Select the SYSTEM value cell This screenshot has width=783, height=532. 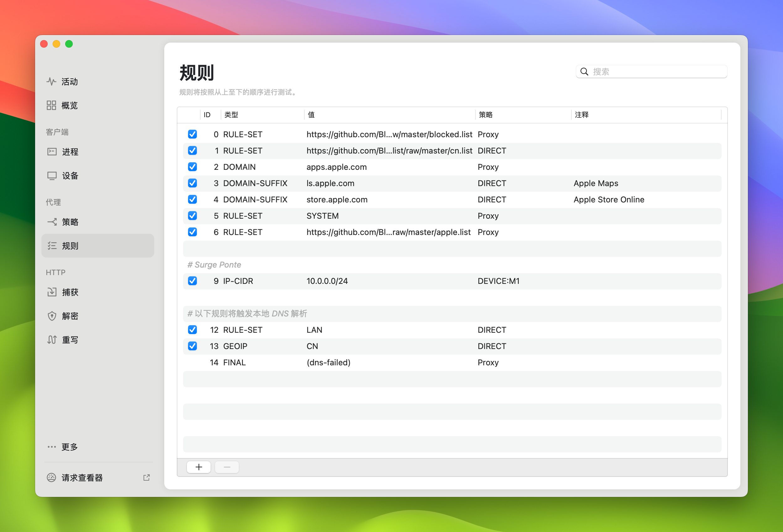[x=323, y=216]
